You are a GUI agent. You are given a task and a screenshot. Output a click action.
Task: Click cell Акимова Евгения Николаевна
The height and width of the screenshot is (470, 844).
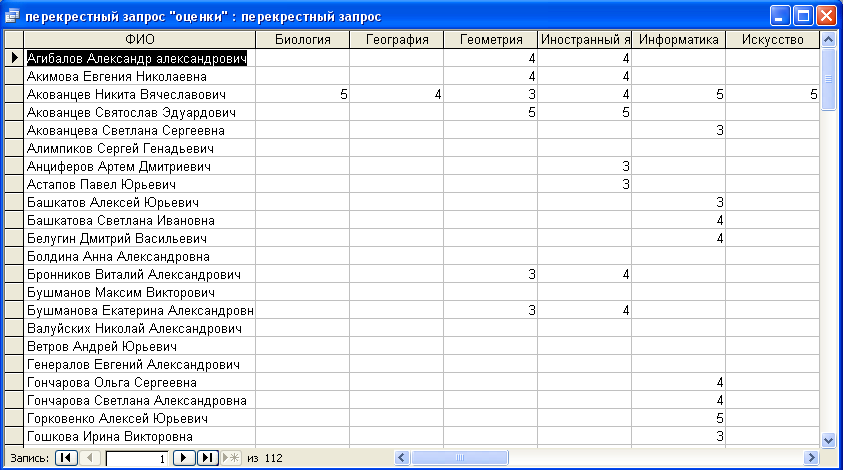click(139, 76)
